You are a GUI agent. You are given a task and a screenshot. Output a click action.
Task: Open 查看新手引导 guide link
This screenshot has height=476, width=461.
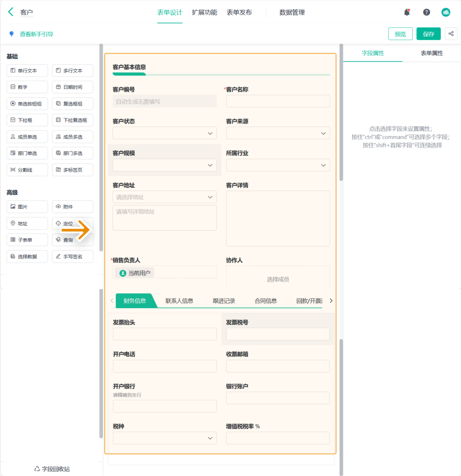[x=36, y=34]
